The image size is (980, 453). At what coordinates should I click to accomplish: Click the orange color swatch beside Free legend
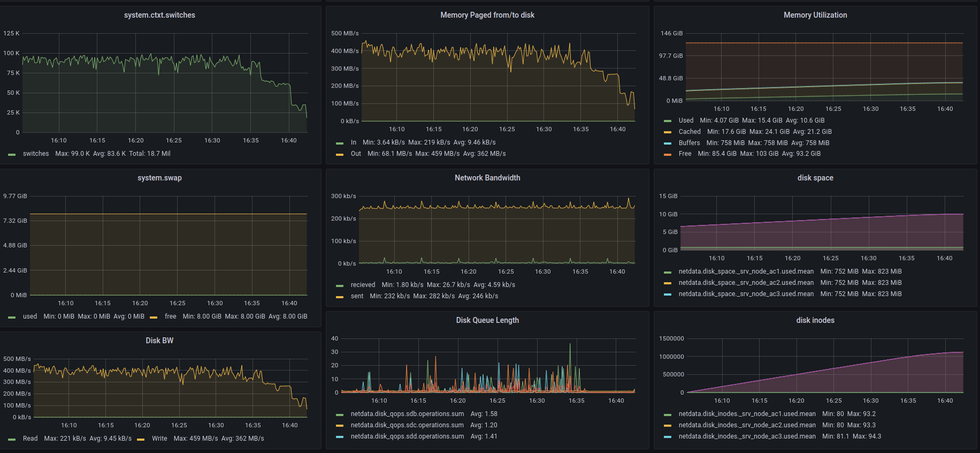tap(668, 154)
